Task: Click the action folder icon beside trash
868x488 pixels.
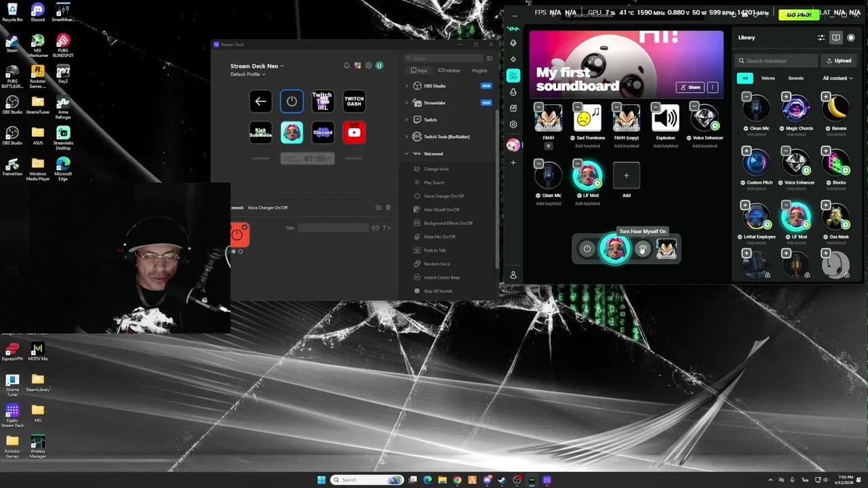Action: 378,207
